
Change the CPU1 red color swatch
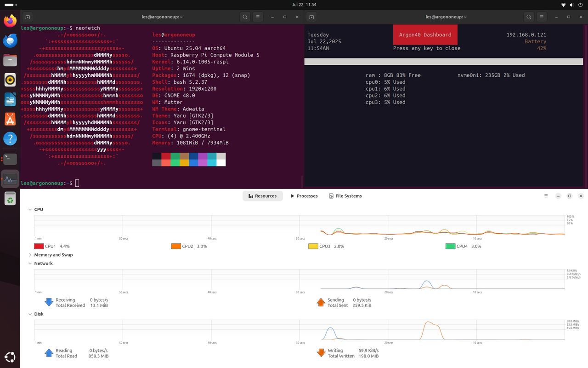click(39, 247)
